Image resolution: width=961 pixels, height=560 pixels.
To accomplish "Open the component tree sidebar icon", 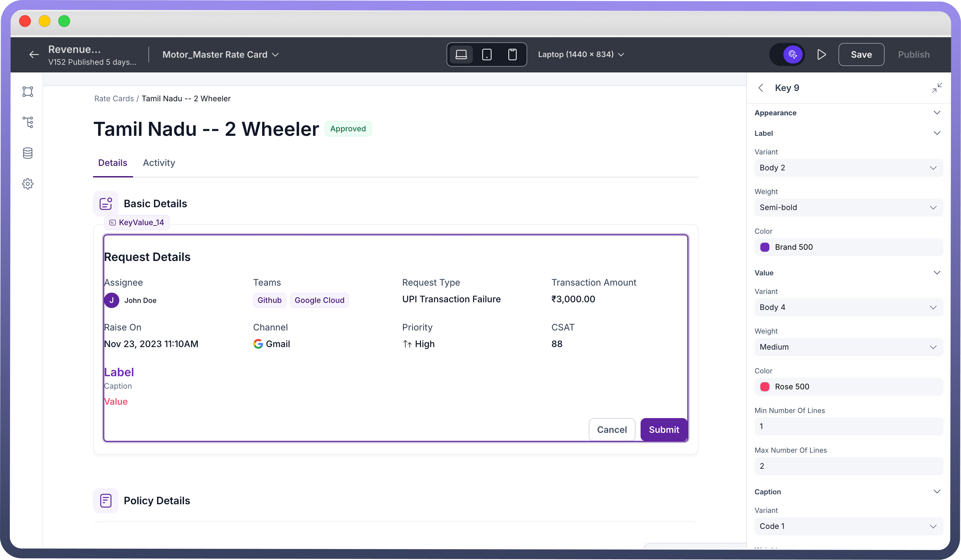I will 28,122.
